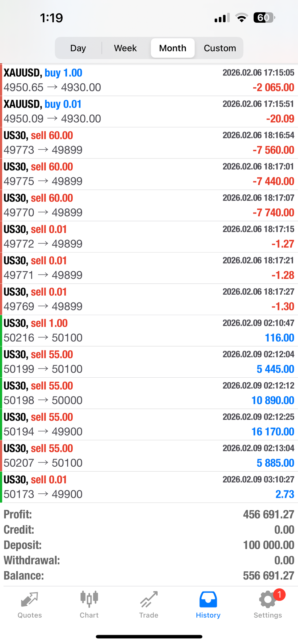Tap the Balance summary row
Viewport: 298px width, 644px height.
(149, 576)
